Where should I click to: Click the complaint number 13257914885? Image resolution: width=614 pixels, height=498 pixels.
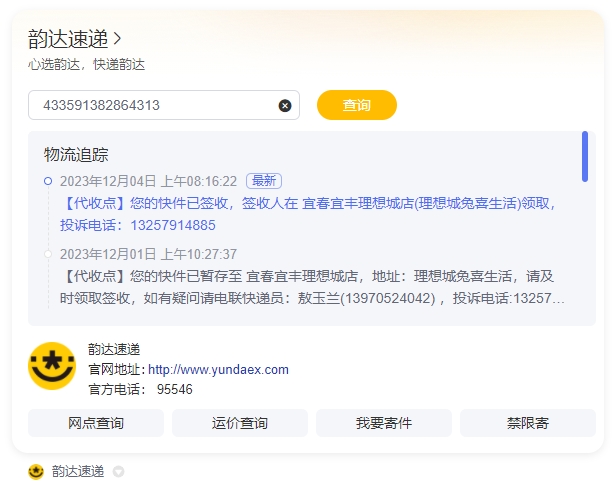coord(173,226)
